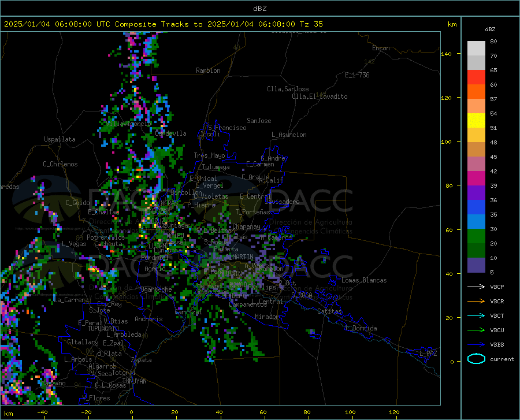Image resolution: width=520 pixels, height=420 pixels.
Task: Pick the purple 36-39 dBZ swatch
Action: 476,193
